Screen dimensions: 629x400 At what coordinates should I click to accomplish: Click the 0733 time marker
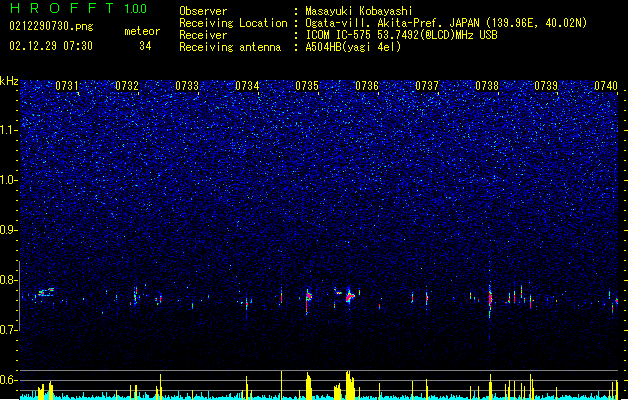[x=187, y=86]
